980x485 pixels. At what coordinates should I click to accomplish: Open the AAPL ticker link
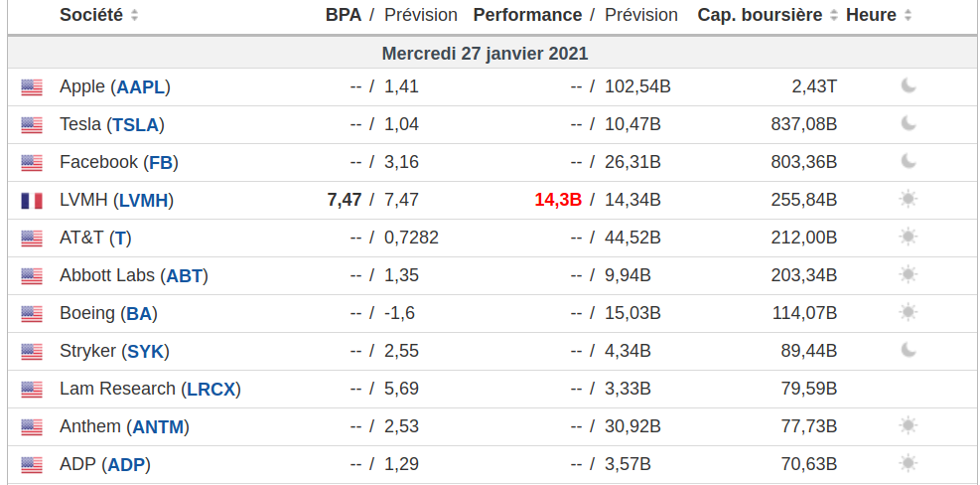coord(141,87)
